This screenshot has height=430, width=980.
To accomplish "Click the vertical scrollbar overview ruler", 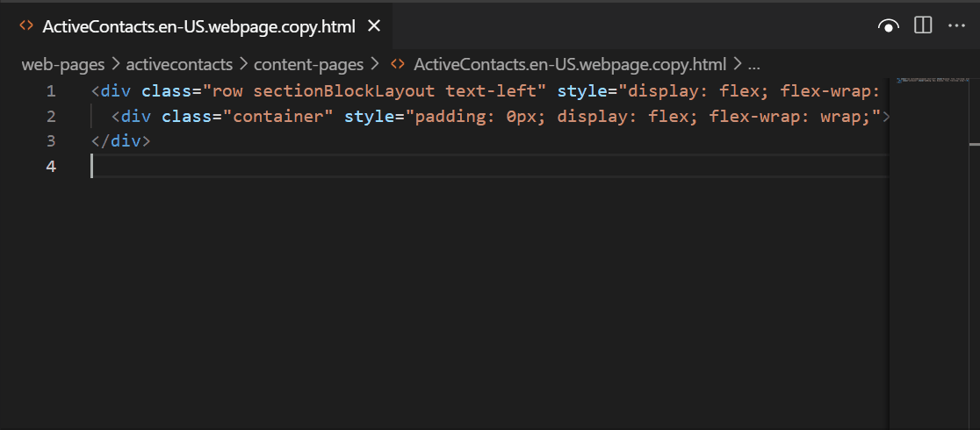I will 974,219.
